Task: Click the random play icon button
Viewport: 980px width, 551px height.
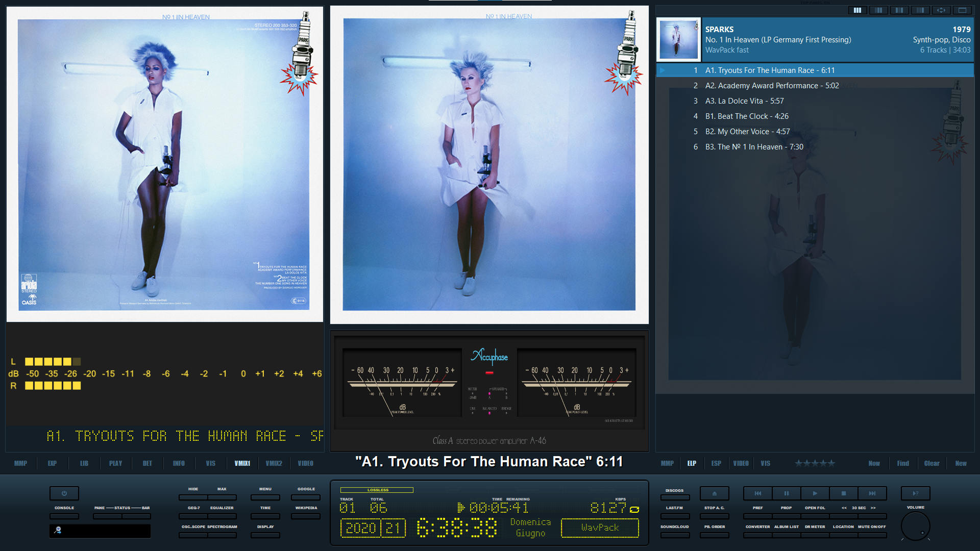Action: 915,493
